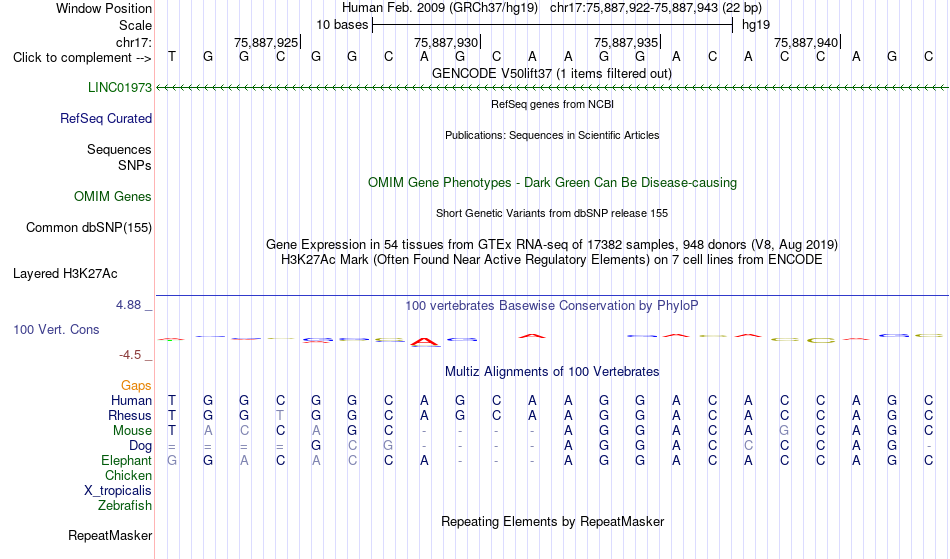The image size is (950, 559).
Task: Click the H3K27Ac Mark ENCODE track title
Action: [x=552, y=259]
